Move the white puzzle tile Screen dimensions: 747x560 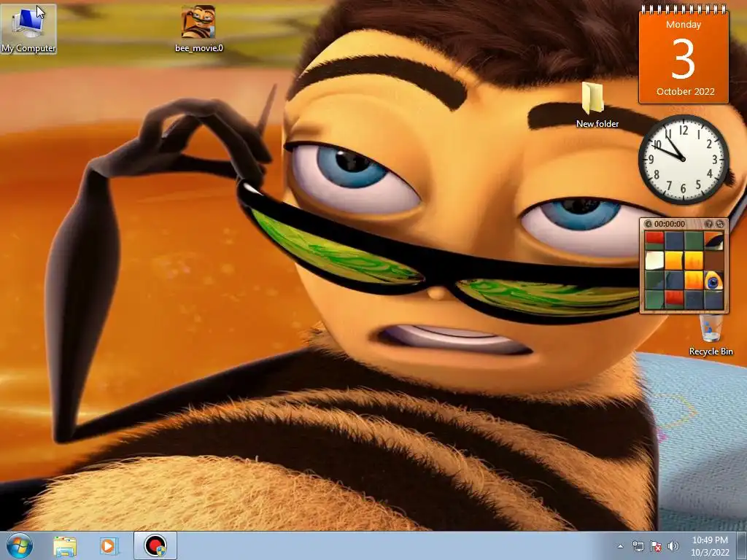[x=654, y=260]
